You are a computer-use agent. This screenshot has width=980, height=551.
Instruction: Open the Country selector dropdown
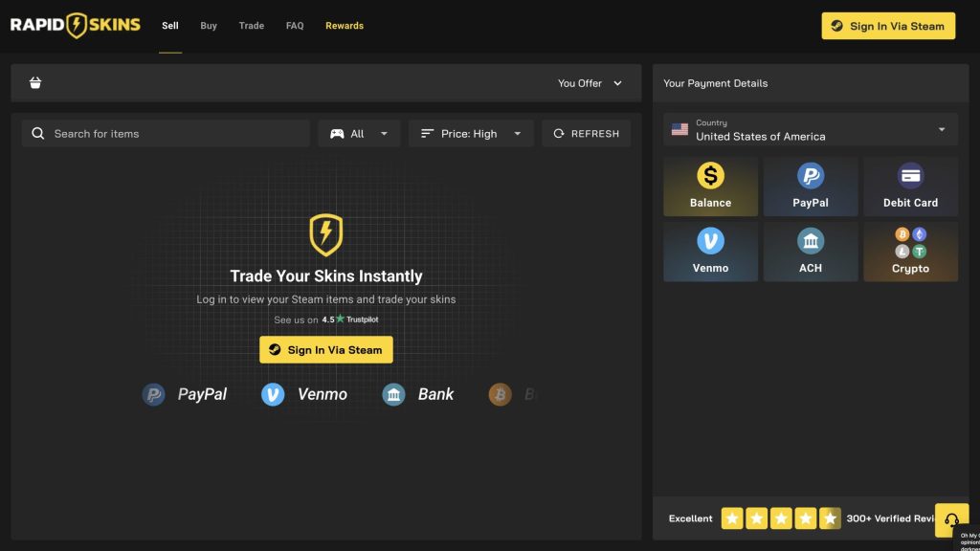coord(940,128)
